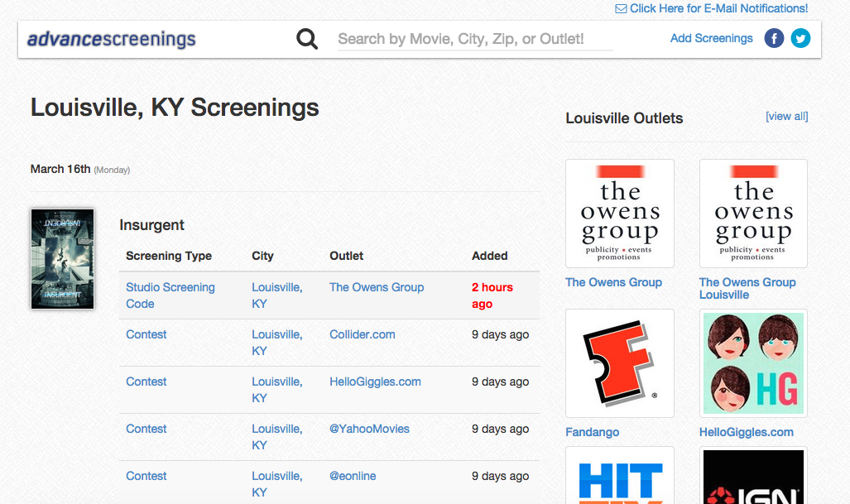This screenshot has height=504, width=850.
Task: Click the March 16th date heading
Action: click(60, 169)
